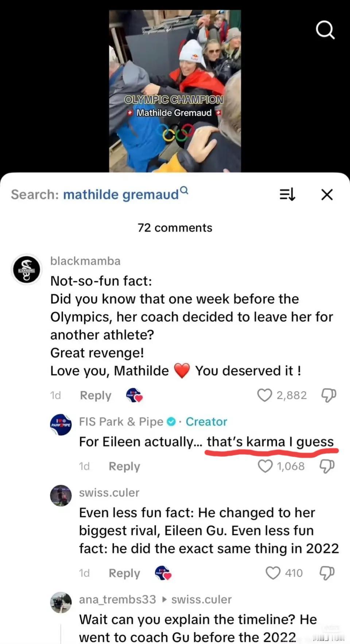Tap the video preview of Mathilde Gremaud
350x644 pixels.
coord(175,91)
